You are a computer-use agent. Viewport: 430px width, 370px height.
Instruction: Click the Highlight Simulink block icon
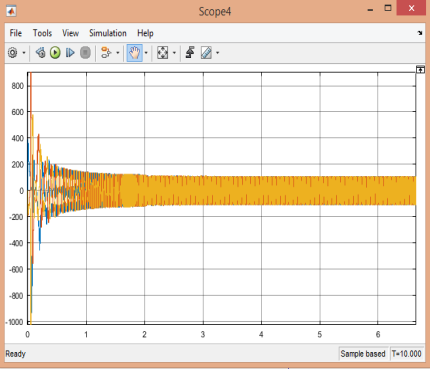click(106, 53)
